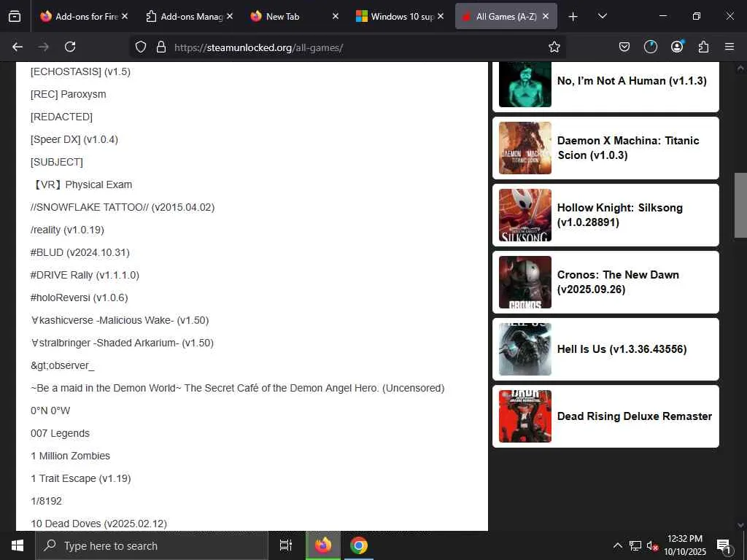Open 007 Legends game link
747x560 pixels.
pyautogui.click(x=60, y=433)
